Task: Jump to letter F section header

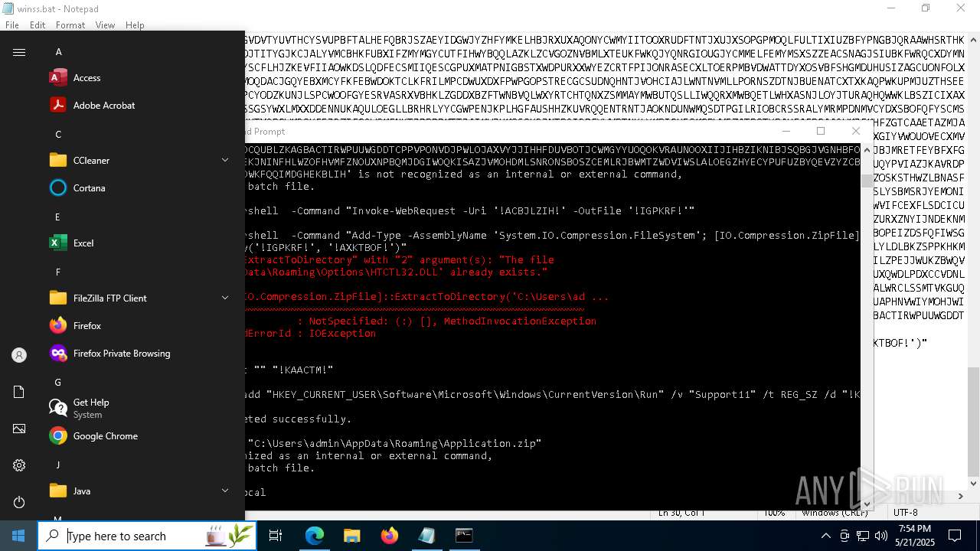Action: click(x=57, y=272)
